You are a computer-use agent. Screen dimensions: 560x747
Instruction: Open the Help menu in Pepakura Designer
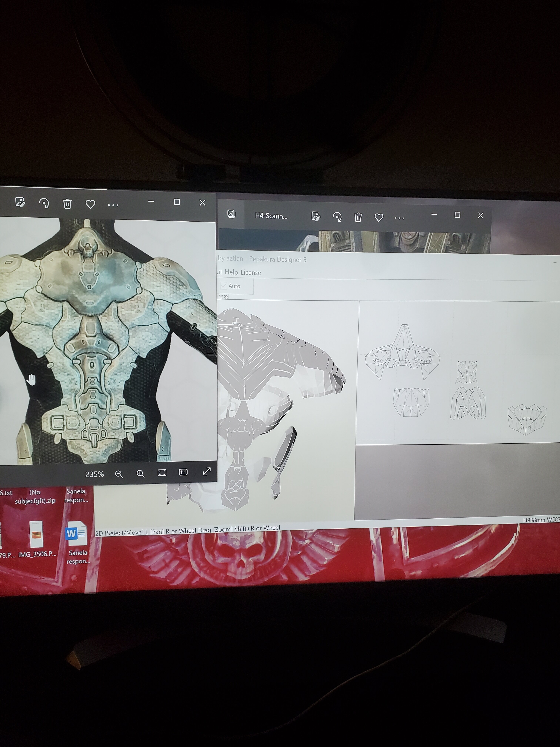click(231, 272)
